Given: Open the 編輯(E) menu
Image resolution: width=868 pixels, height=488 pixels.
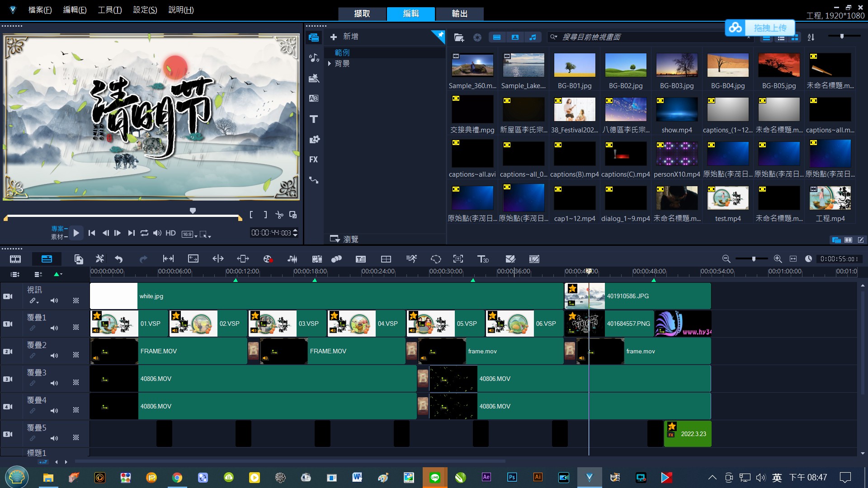Looking at the screenshot, I should [75, 10].
